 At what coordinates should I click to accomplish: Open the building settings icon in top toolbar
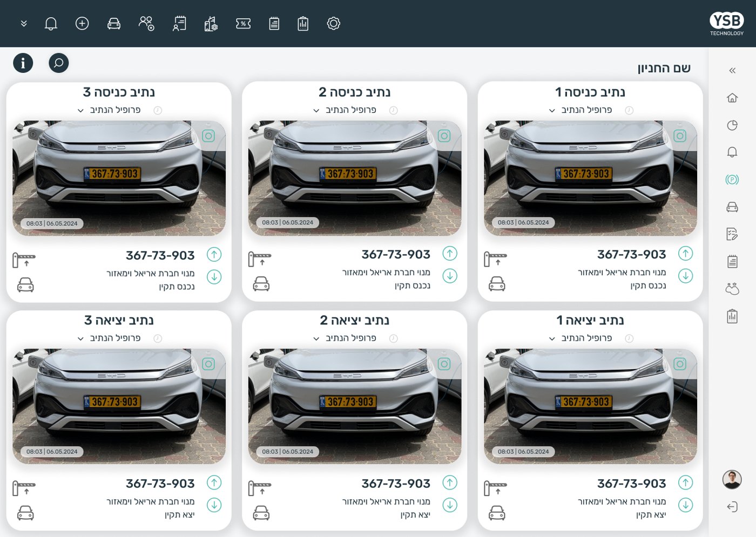click(x=211, y=24)
